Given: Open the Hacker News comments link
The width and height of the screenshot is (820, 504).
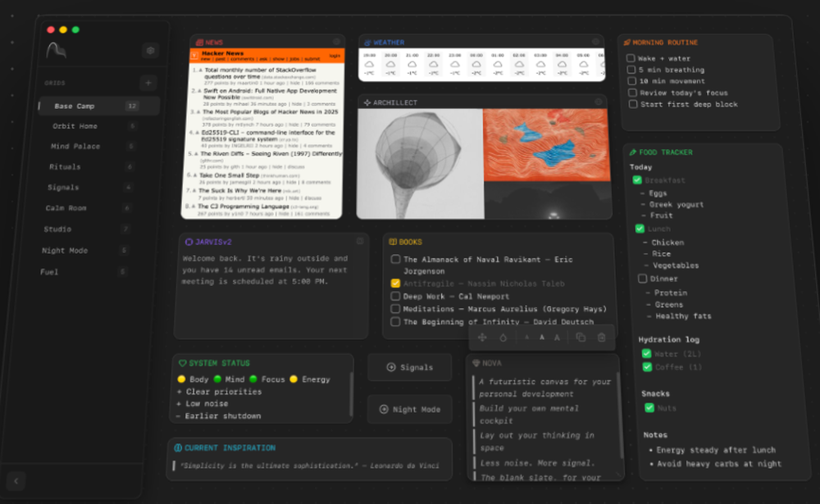Looking at the screenshot, I should pos(241,58).
